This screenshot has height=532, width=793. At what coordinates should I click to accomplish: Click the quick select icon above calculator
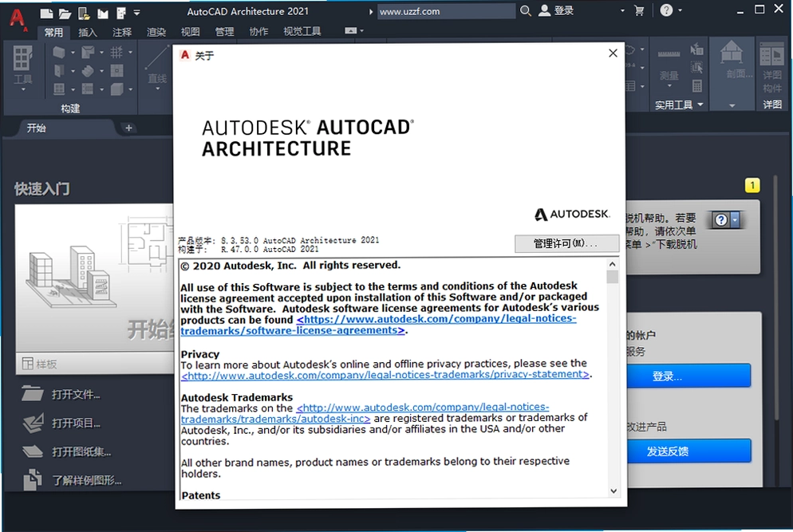(x=697, y=49)
